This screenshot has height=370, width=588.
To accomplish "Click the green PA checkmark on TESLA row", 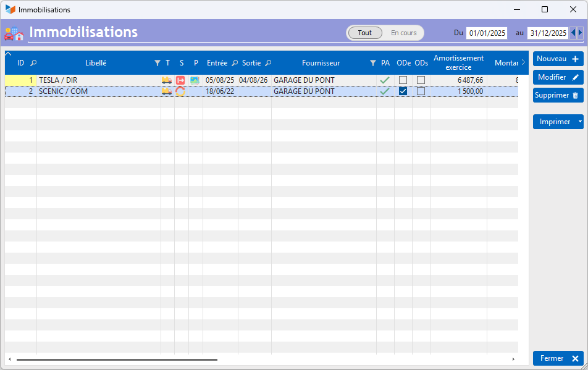I will [x=385, y=80].
